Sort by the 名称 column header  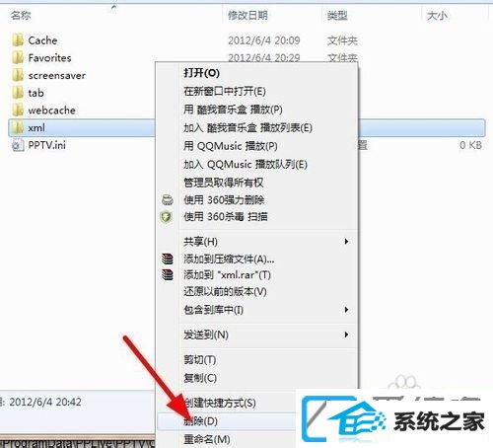coord(21,15)
